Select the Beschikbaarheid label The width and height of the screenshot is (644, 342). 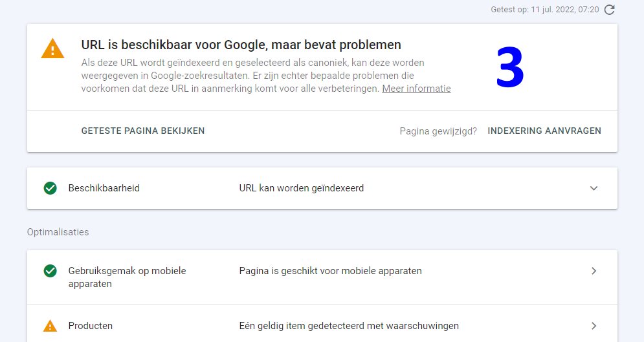[x=104, y=188]
